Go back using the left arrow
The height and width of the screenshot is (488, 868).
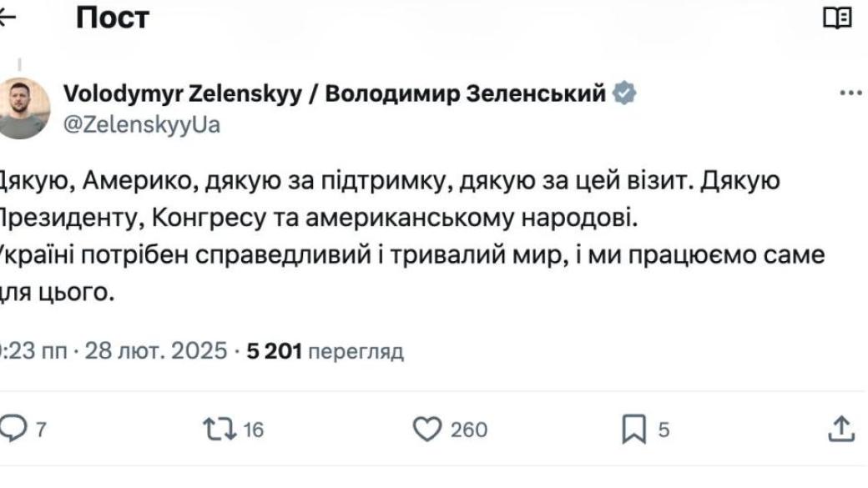(7, 18)
